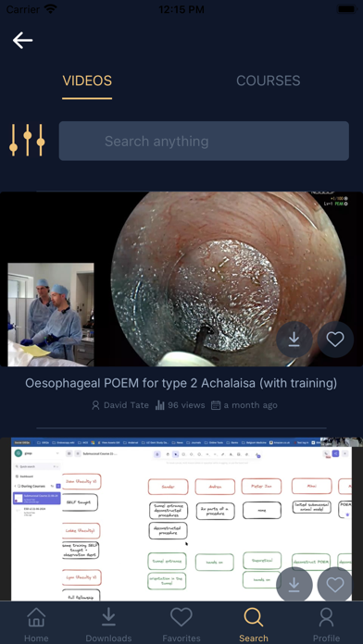The height and width of the screenshot is (644, 363).
Task: Tap the battery indicator in status bar
Action: point(346,9)
